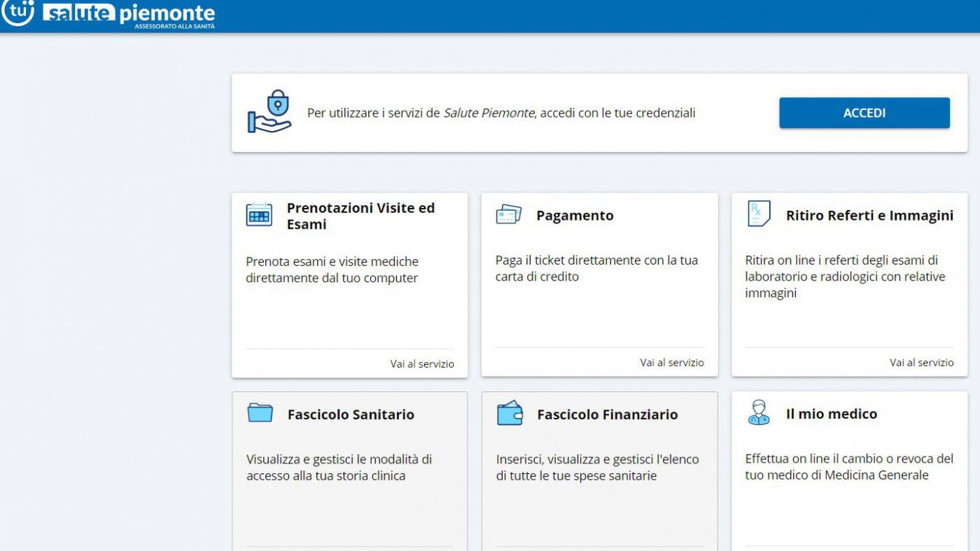Select the Pagamento card title
The width and height of the screenshot is (980, 551).
tap(575, 216)
